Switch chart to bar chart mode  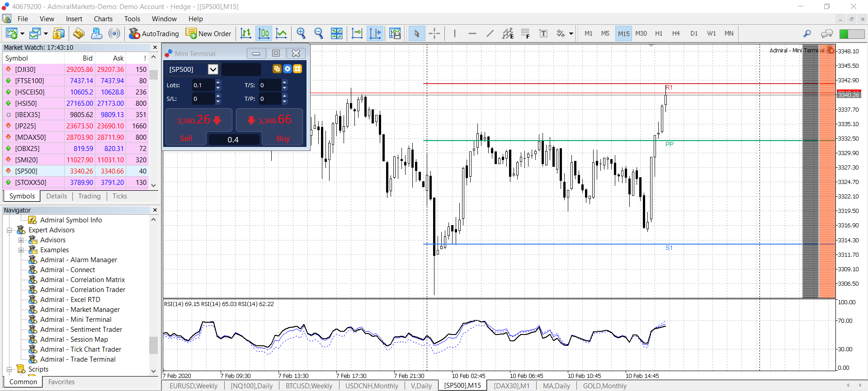tap(246, 33)
